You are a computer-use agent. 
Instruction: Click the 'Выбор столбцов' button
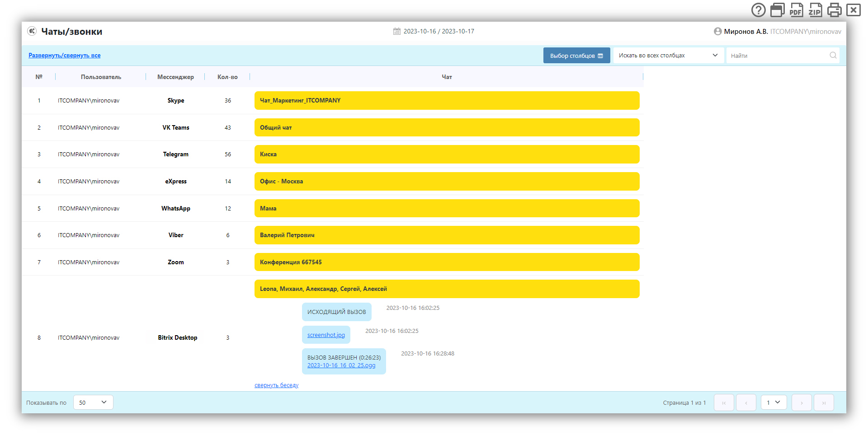(576, 56)
